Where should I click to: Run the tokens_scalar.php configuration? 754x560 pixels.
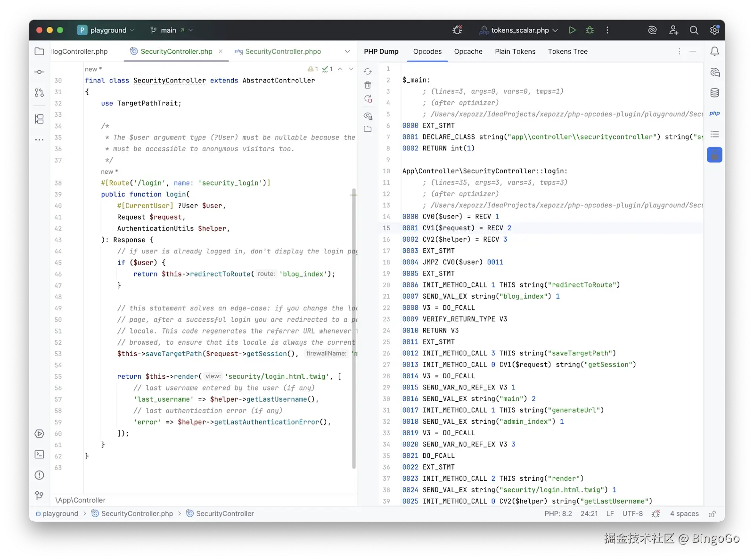pyautogui.click(x=572, y=30)
